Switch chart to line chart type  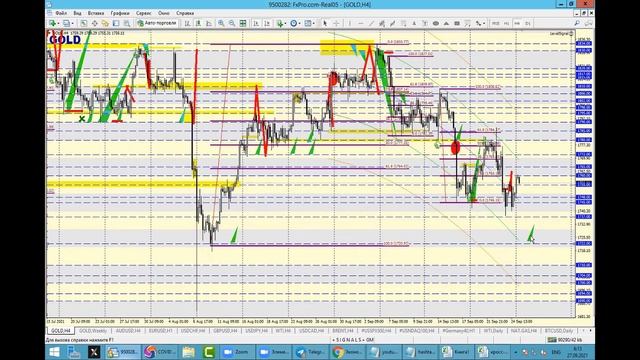pos(209,23)
